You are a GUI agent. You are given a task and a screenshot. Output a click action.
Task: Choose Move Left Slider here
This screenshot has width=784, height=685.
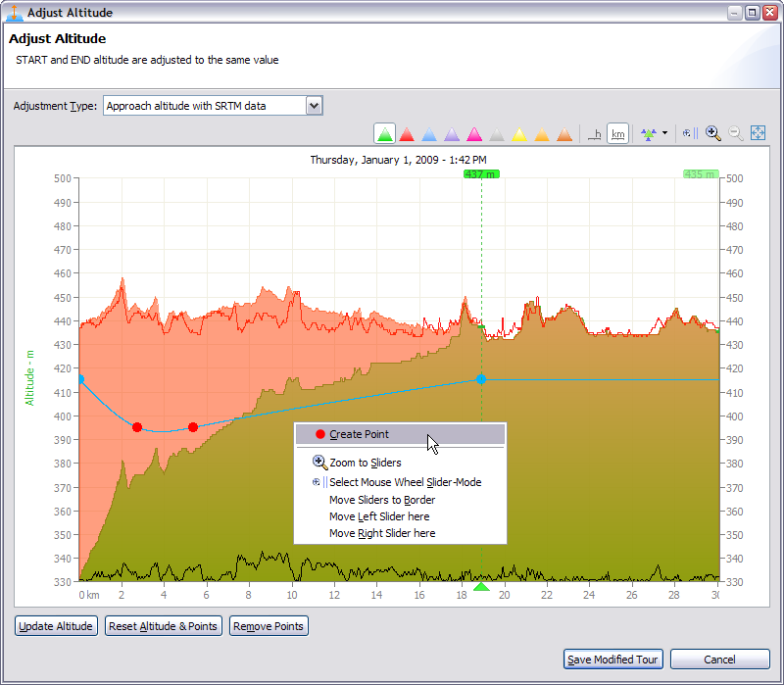click(378, 516)
